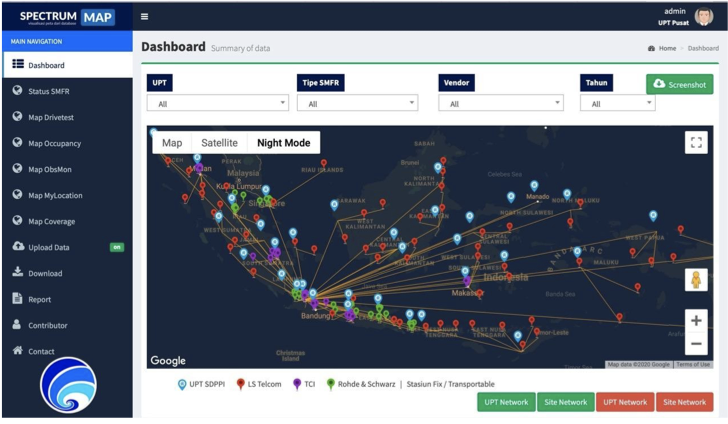The image size is (728, 424).
Task: Go to Map Drivetest
Action: (68, 117)
